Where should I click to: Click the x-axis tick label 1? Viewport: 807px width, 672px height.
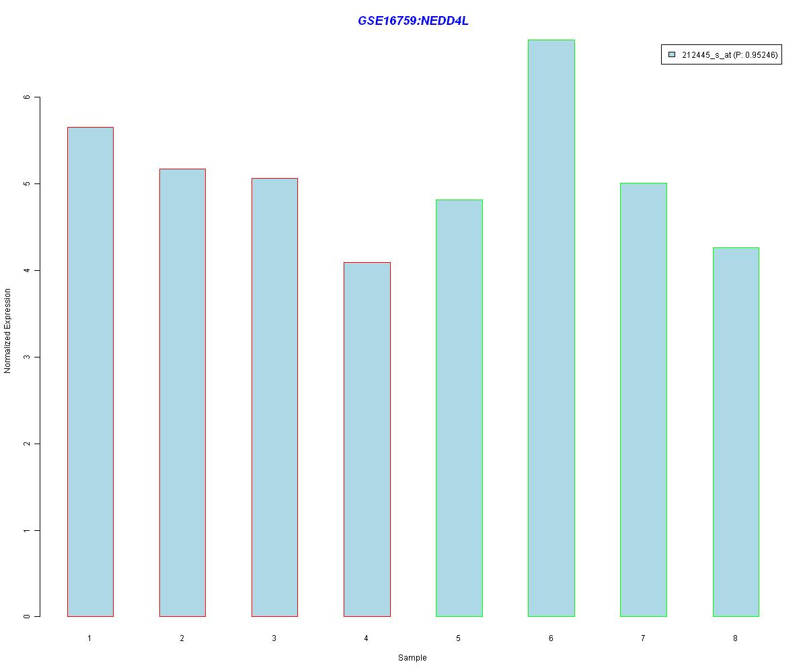coord(89,638)
